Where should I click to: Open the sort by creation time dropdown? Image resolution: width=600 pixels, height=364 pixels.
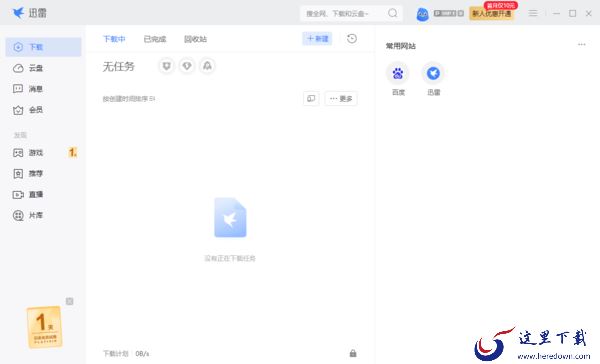[129, 99]
